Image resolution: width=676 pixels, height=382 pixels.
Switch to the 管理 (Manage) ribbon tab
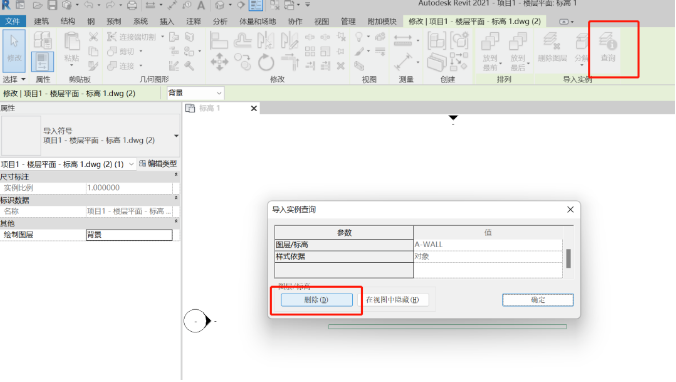pyautogui.click(x=348, y=21)
